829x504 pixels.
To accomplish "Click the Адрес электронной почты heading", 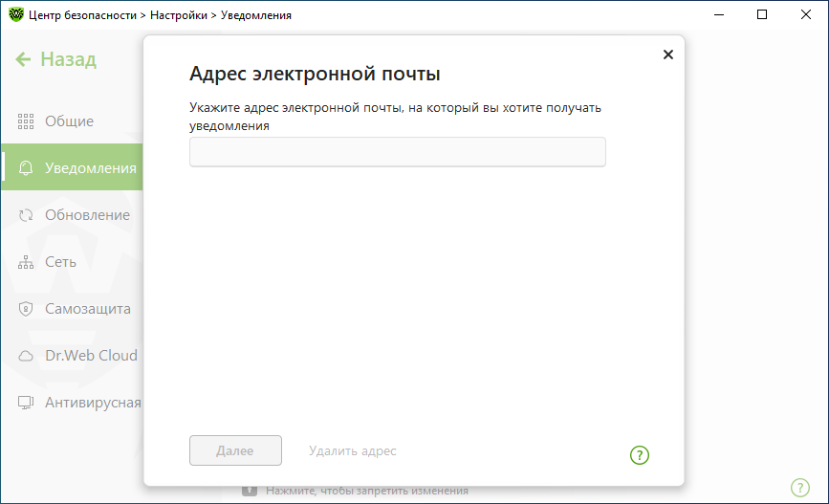I will pos(315,74).
